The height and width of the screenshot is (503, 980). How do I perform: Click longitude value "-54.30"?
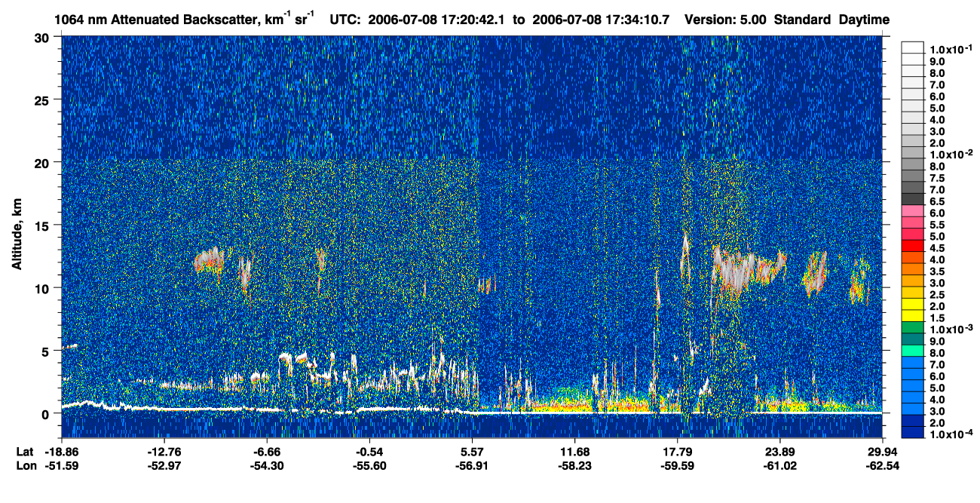point(267,465)
